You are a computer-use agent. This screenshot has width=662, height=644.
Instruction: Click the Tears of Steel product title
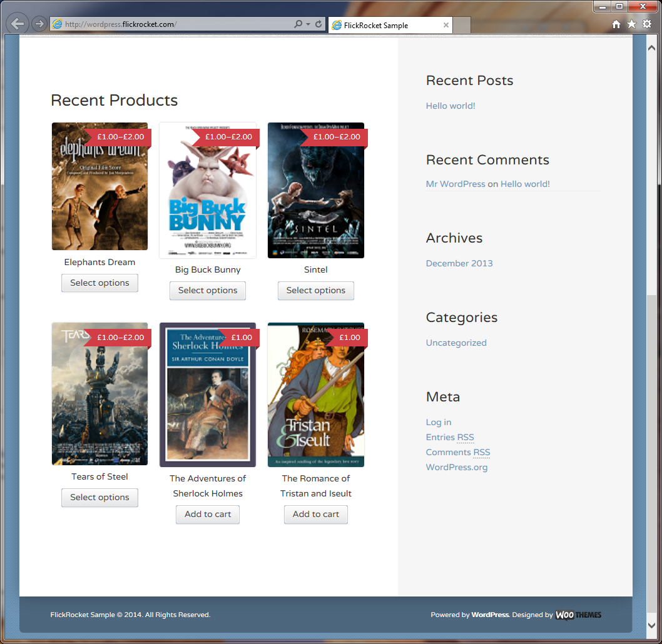tap(99, 476)
